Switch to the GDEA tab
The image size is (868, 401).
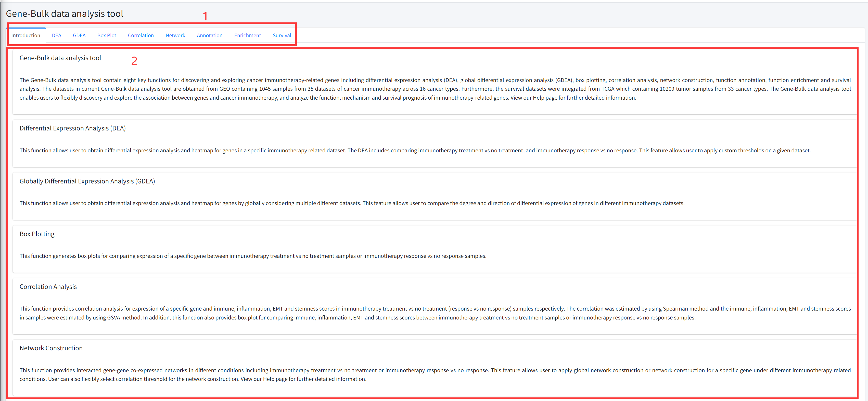click(79, 35)
